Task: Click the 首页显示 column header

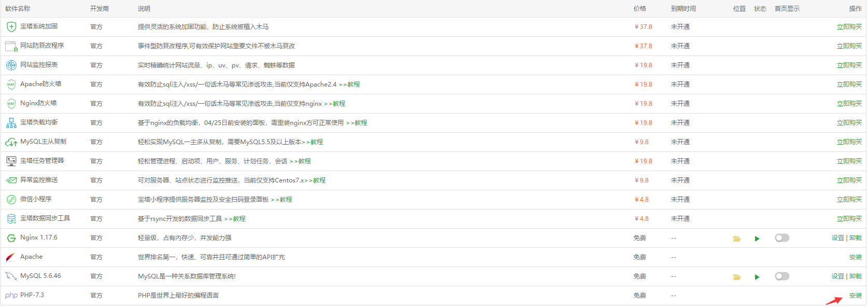Action: (787, 9)
